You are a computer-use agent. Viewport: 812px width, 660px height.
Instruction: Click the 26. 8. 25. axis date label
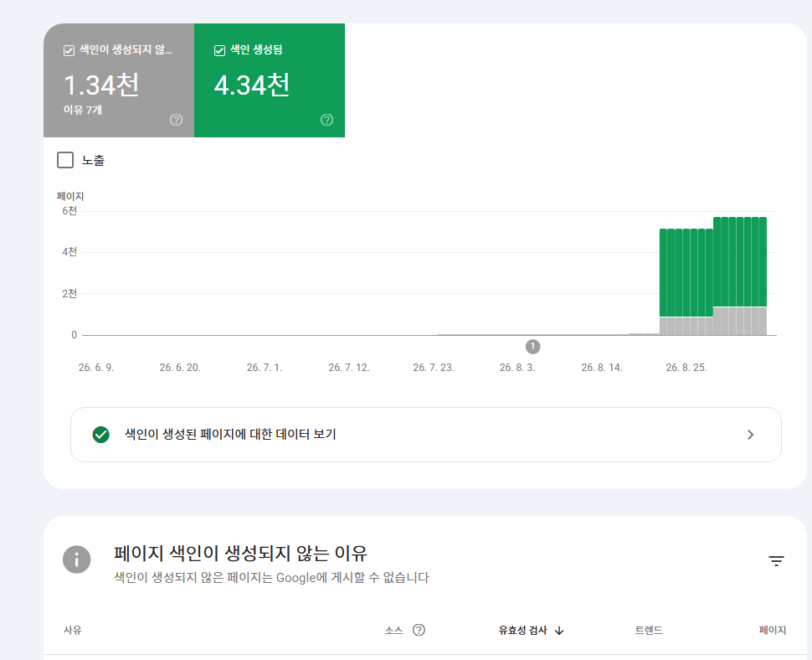686,368
